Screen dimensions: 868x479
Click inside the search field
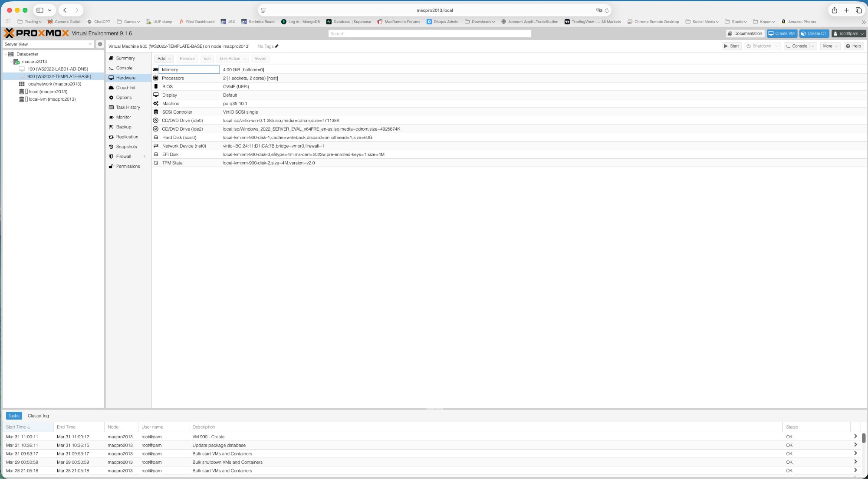tap(430, 33)
